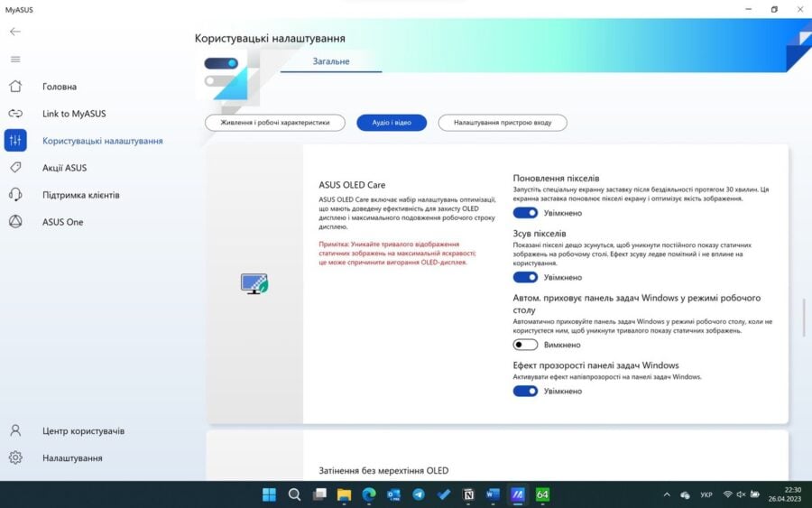This screenshot has height=508, width=812.
Task: Open Головна home icon
Action: click(15, 86)
